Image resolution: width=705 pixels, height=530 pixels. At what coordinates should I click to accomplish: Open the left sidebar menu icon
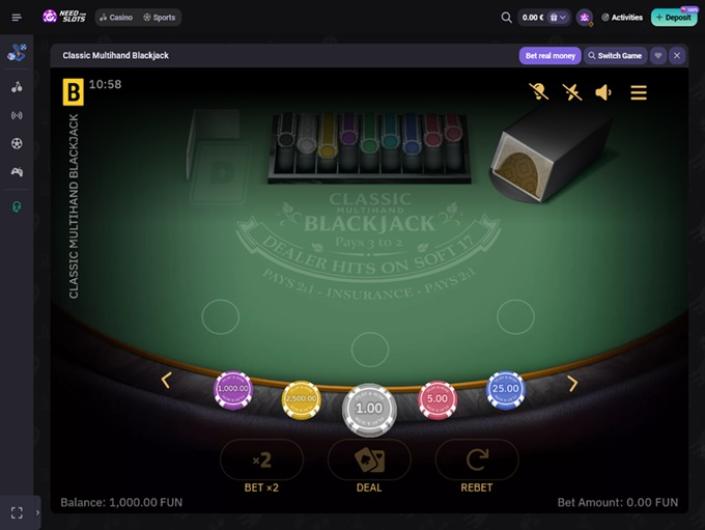17,18
